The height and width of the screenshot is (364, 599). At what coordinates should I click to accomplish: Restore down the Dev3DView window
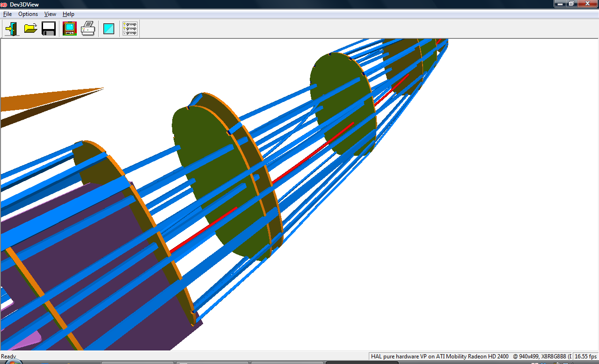[571, 4]
